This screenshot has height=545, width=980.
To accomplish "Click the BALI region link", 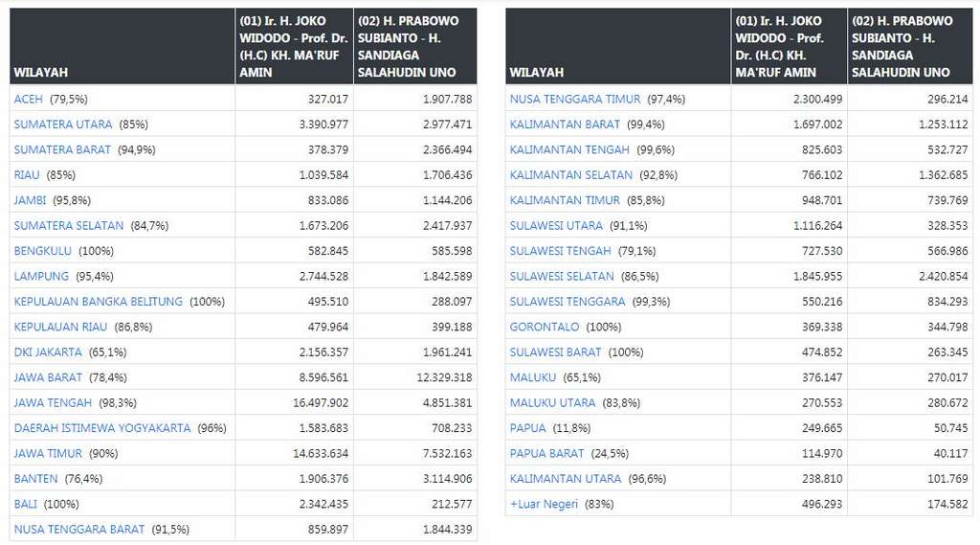I will click(x=27, y=504).
